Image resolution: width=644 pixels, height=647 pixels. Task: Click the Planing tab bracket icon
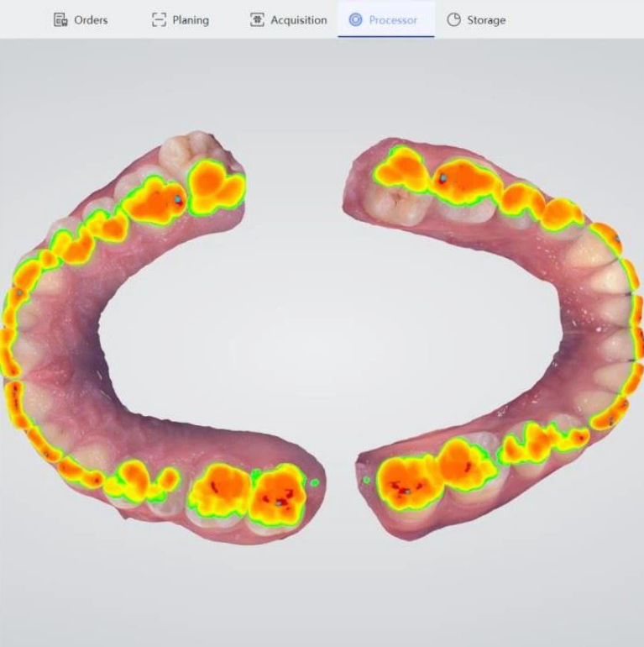159,20
